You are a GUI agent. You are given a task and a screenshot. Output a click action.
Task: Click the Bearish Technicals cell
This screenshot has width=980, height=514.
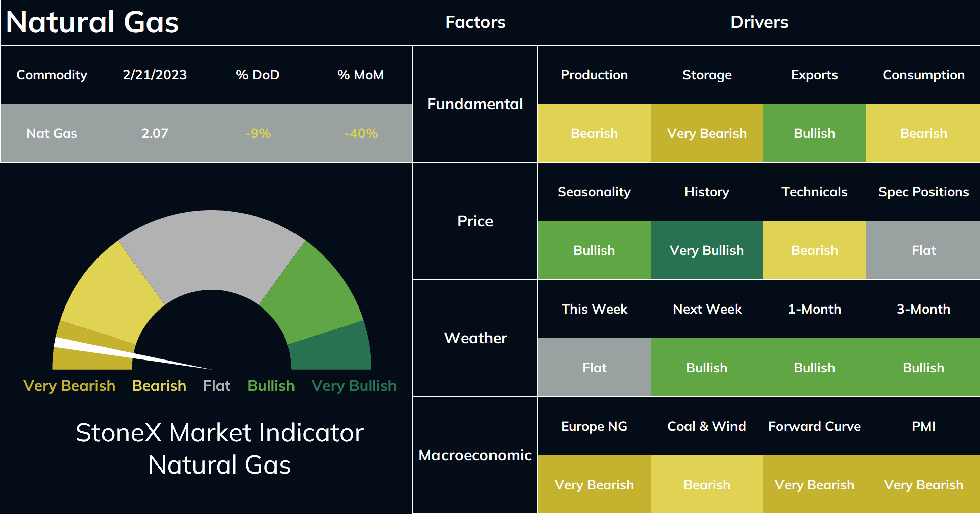814,250
